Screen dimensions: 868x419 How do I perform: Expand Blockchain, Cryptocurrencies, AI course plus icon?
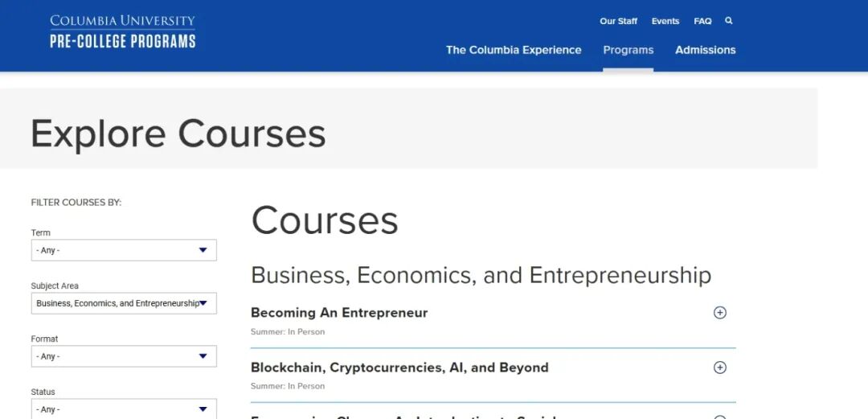pos(720,368)
